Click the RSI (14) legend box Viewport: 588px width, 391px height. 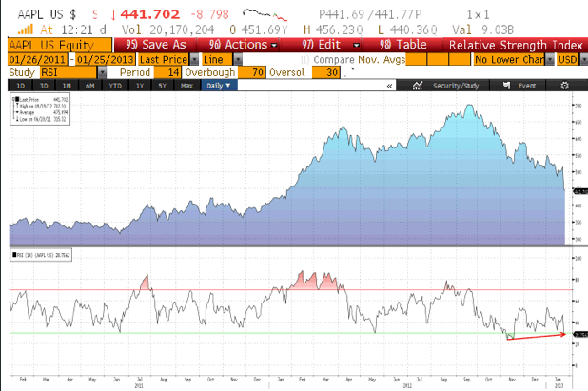(x=41, y=255)
